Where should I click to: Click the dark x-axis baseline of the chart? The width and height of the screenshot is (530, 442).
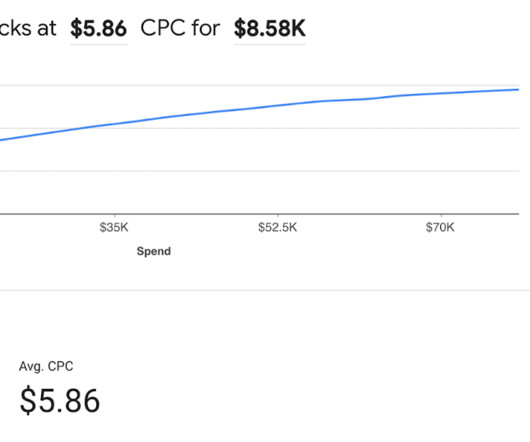(259, 214)
